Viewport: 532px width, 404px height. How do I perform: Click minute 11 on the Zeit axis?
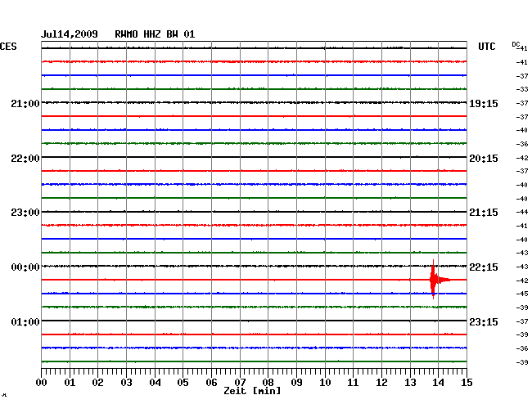pyautogui.click(x=353, y=383)
